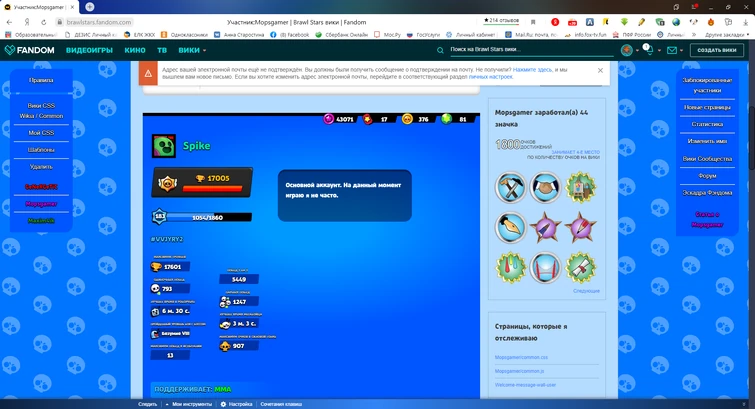Click the wiki search magnifier icon
The height and width of the screenshot is (409, 755).
[440, 50]
